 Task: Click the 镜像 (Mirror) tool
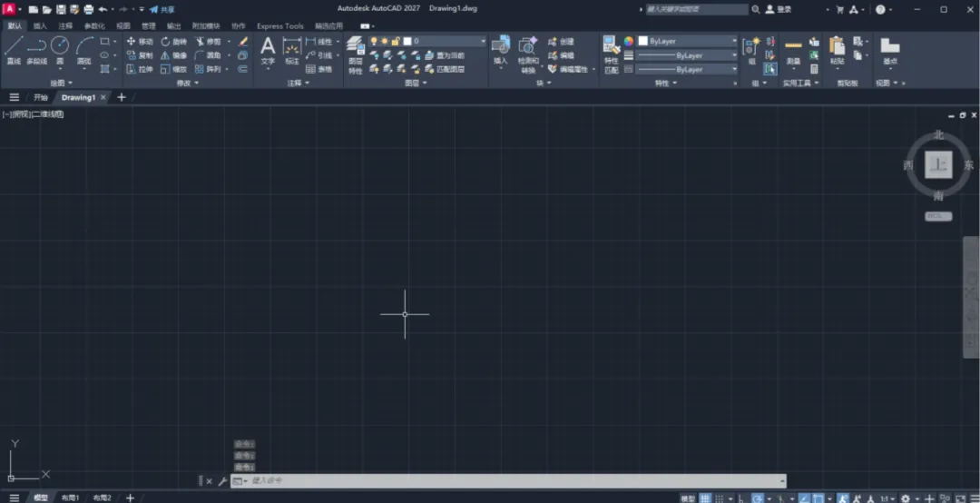pyautogui.click(x=173, y=55)
